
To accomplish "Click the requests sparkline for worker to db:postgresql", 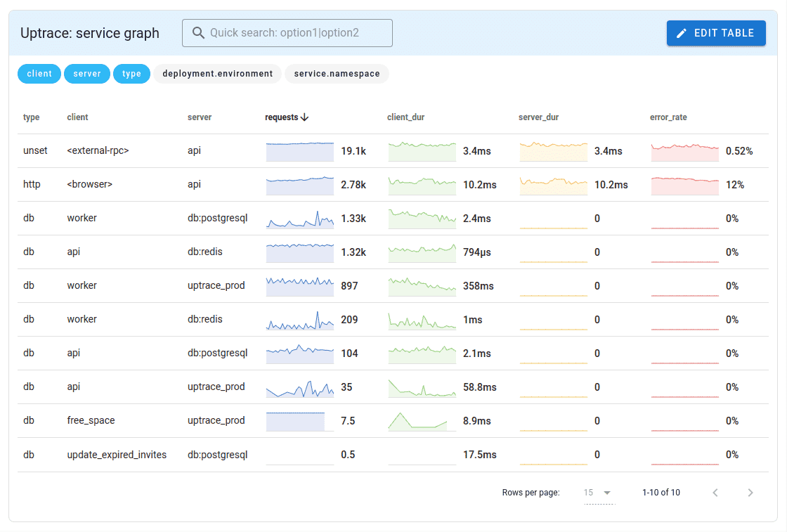I will [299, 218].
